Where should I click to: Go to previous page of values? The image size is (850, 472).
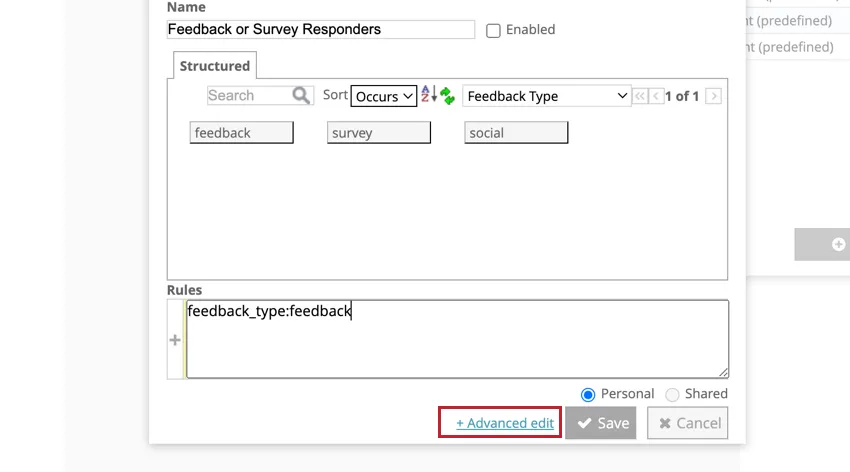click(656, 96)
